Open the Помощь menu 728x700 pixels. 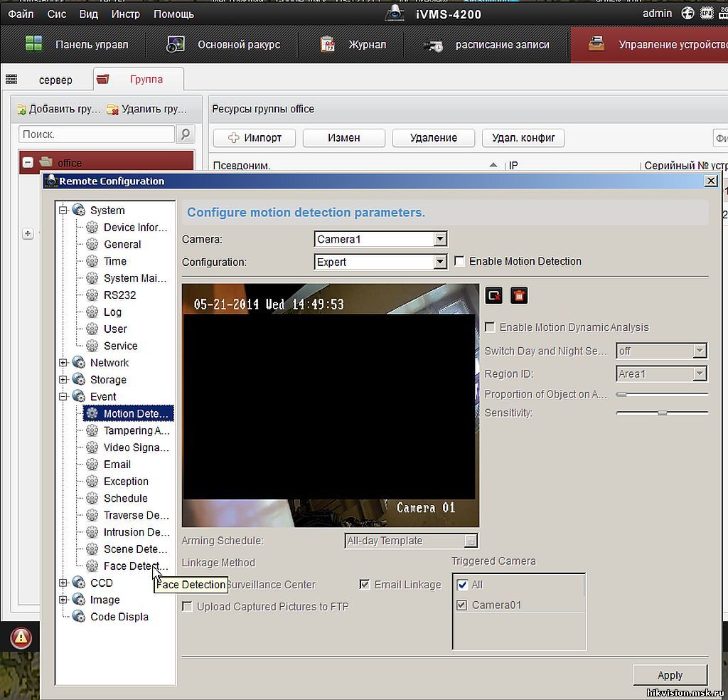pos(173,14)
